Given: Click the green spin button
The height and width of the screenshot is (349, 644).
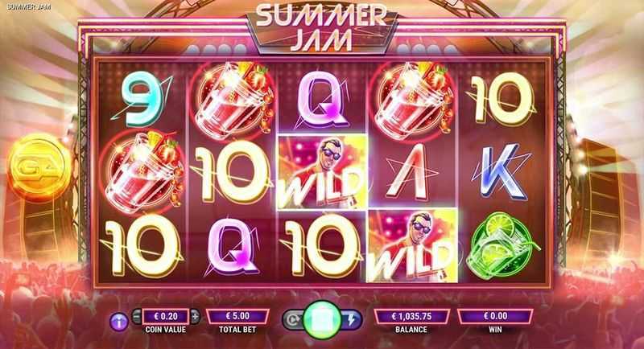Looking at the screenshot, I should [x=323, y=320].
